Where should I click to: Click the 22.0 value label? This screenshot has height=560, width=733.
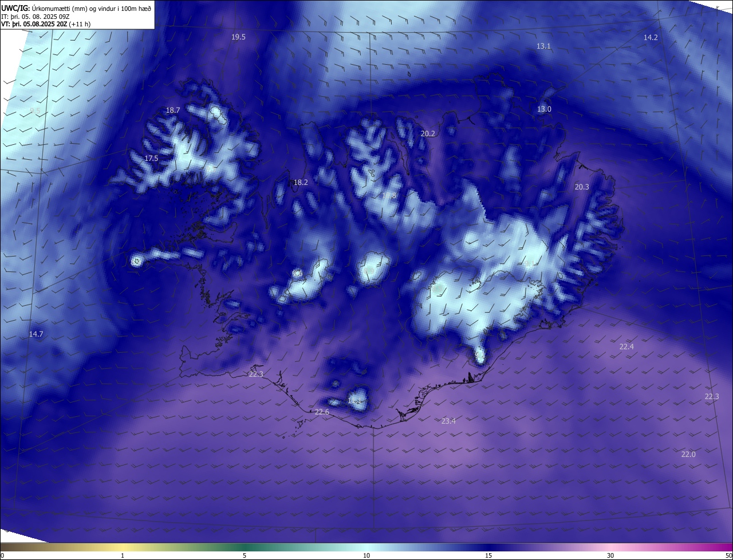click(688, 454)
